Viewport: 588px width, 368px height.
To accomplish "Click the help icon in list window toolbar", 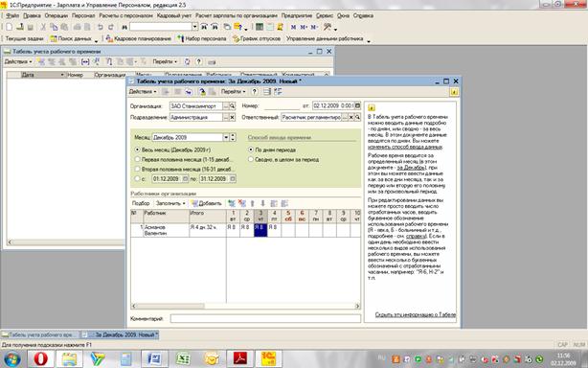I will point(199,62).
